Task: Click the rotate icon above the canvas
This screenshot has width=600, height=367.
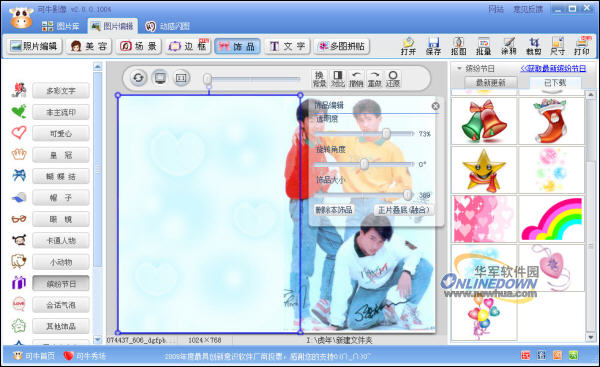Action: (x=138, y=78)
